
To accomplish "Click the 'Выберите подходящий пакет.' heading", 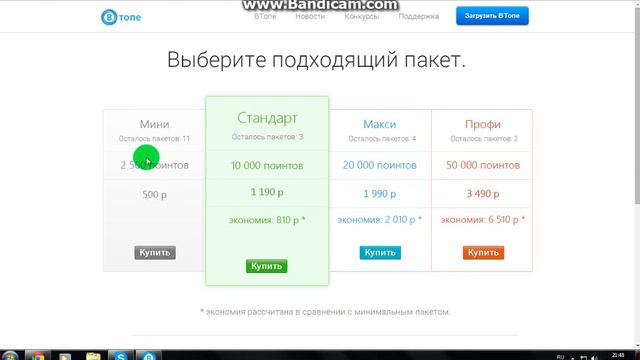I will click(x=316, y=60).
